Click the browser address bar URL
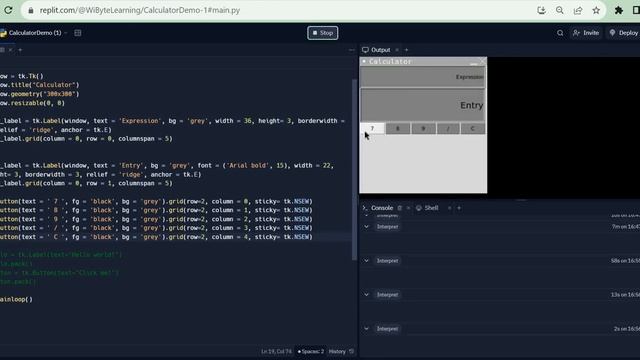Viewport: 640px width, 360px height. 140,10
